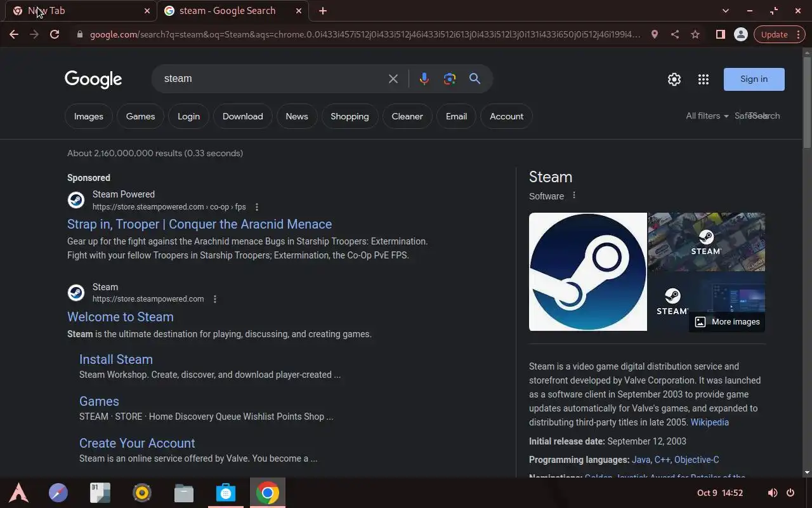Reload the current page
812x508 pixels.
(x=55, y=34)
